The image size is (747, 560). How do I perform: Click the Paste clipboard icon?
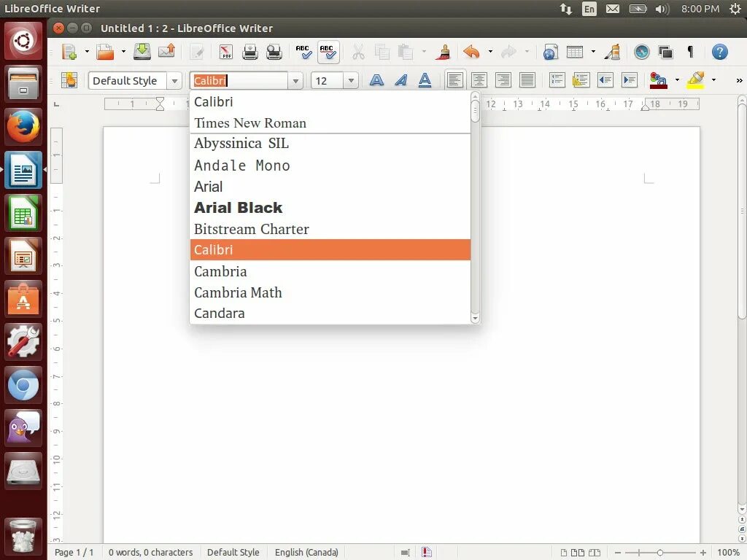click(x=406, y=52)
